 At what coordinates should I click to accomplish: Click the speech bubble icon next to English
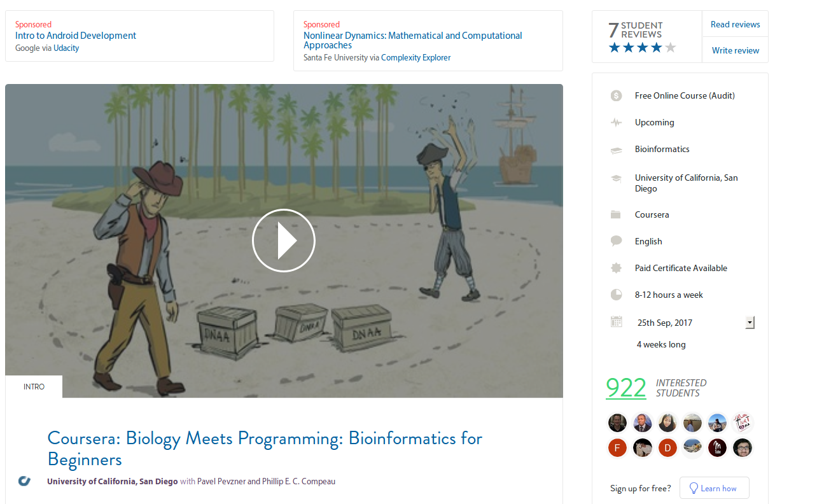[616, 241]
